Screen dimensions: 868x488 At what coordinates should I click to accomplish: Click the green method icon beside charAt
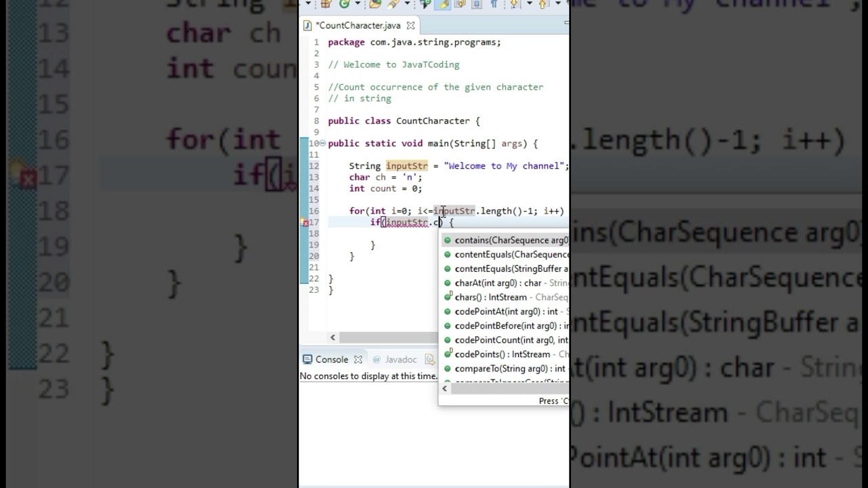coord(448,283)
